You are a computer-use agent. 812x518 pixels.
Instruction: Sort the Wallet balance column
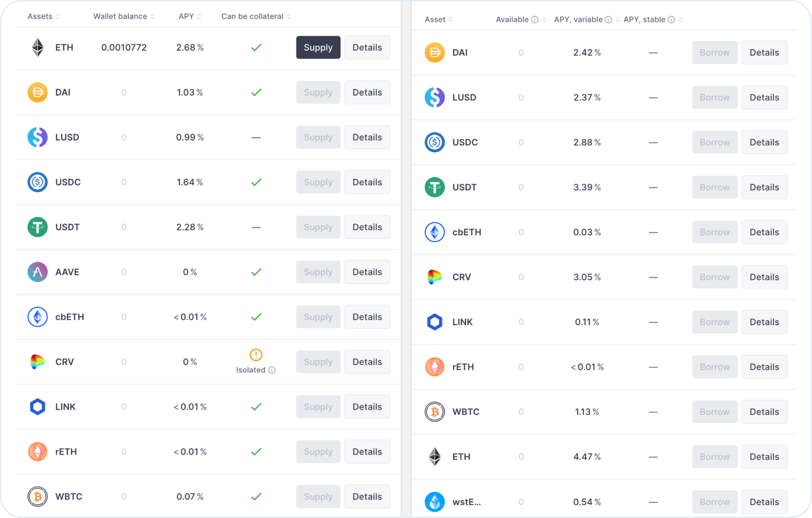click(x=153, y=16)
